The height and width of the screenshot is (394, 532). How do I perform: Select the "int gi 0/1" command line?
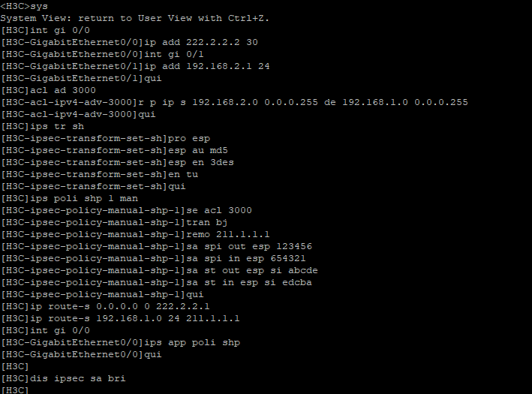(x=164, y=54)
